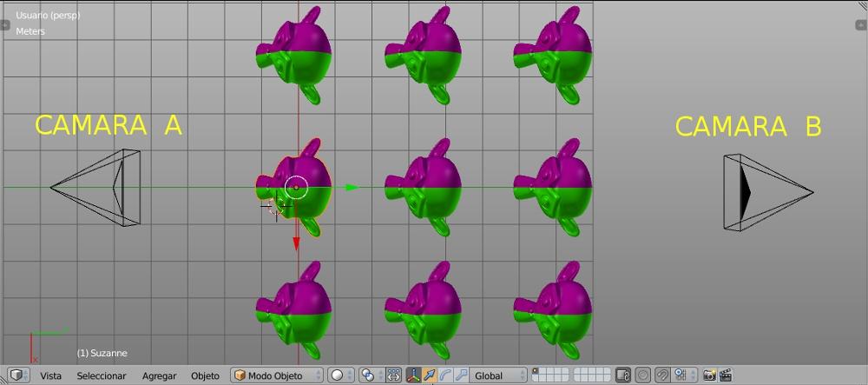Open the Seleccionar menu

point(102,375)
